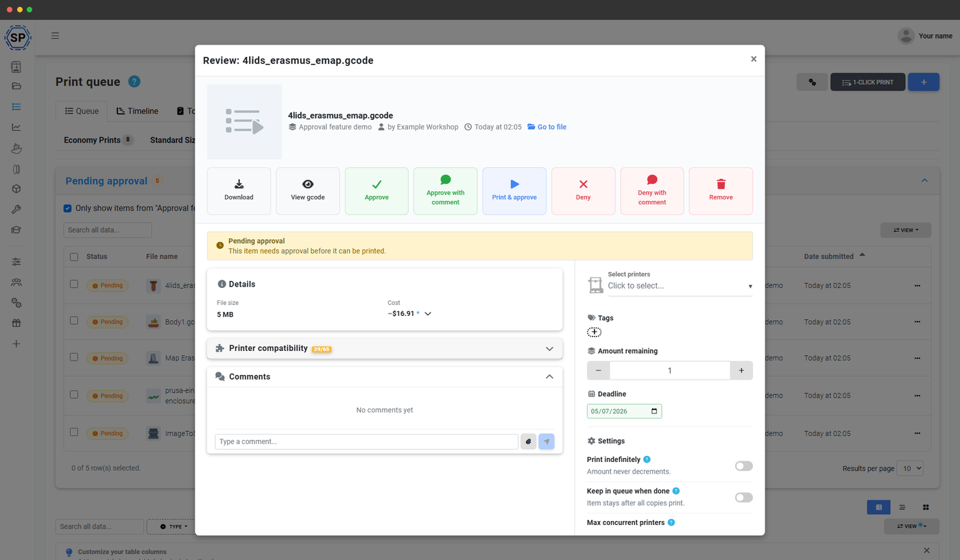Follow the Go to file link

coord(547,127)
